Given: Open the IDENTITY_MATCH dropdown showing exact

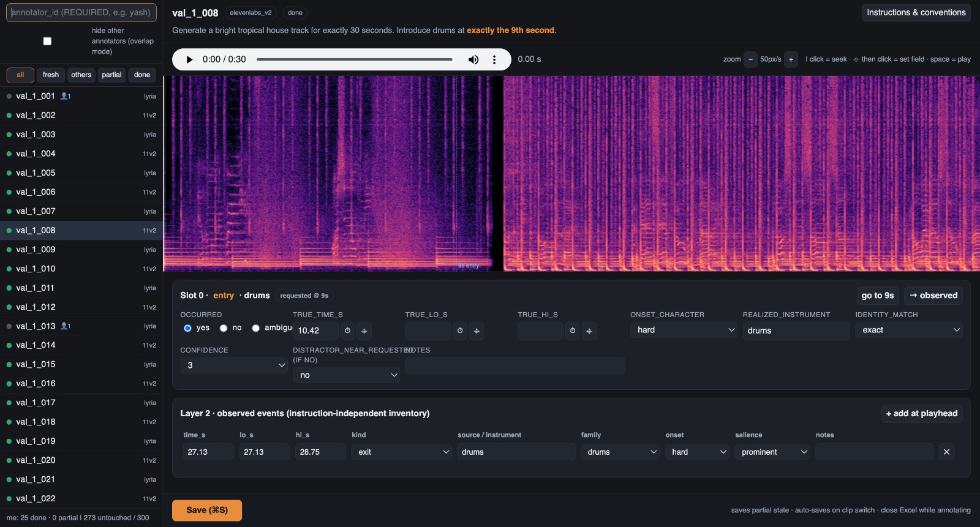Looking at the screenshot, I should pos(909,330).
